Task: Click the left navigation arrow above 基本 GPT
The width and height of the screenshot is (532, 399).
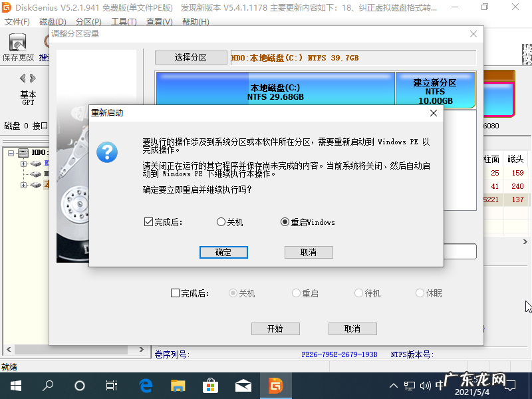Action: point(22,78)
